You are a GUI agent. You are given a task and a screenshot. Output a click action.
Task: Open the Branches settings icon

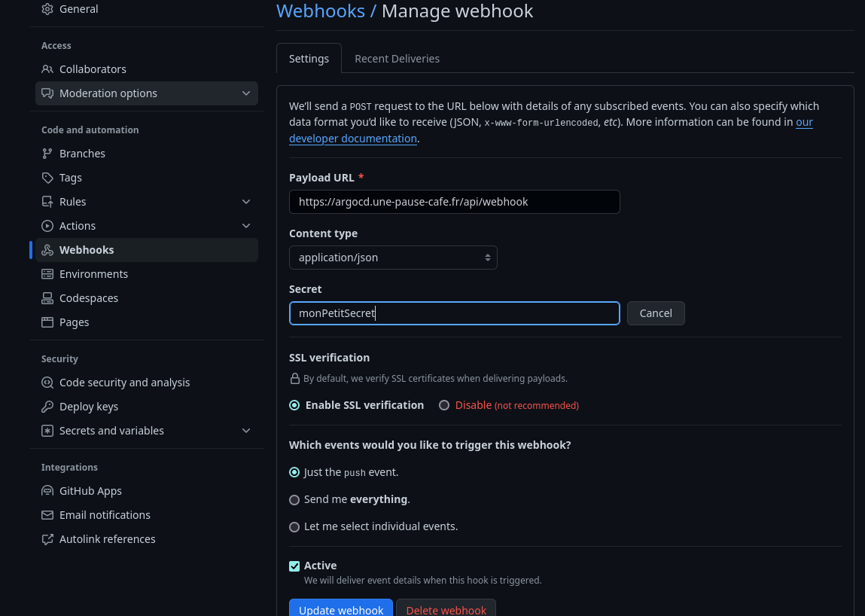tap(46, 153)
